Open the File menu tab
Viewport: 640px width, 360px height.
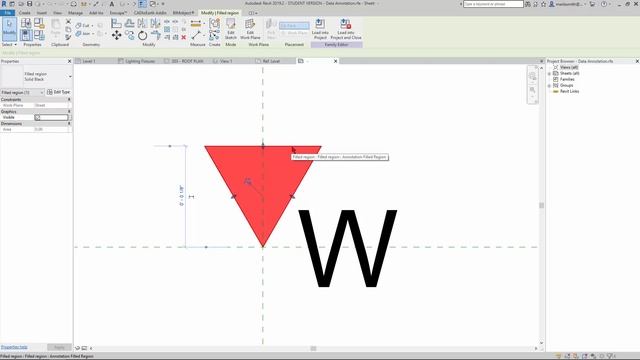7,13
